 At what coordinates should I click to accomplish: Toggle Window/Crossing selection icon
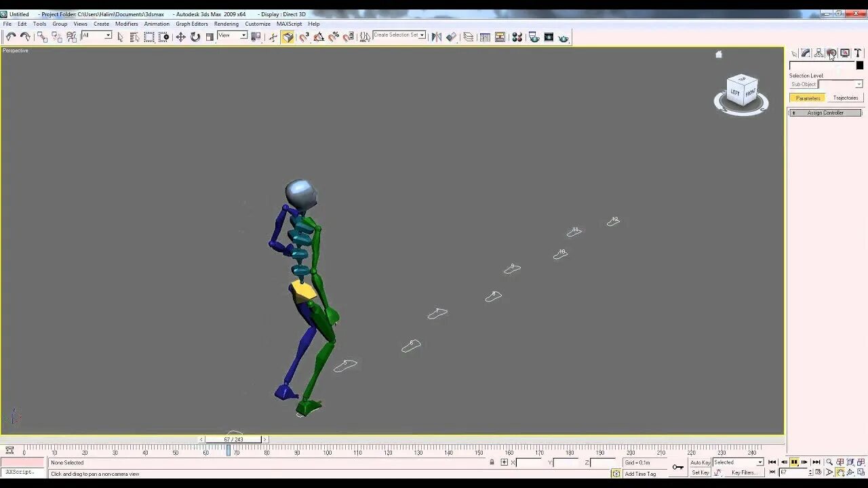pos(164,37)
